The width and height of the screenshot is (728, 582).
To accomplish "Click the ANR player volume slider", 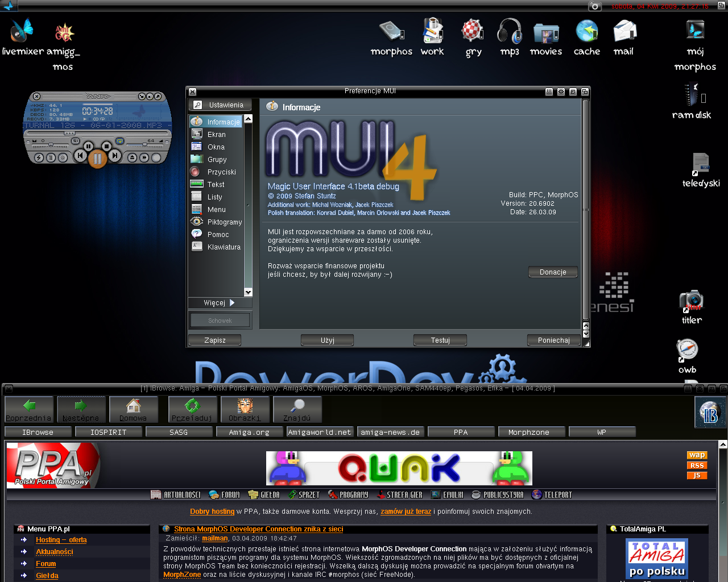I will (x=144, y=145).
